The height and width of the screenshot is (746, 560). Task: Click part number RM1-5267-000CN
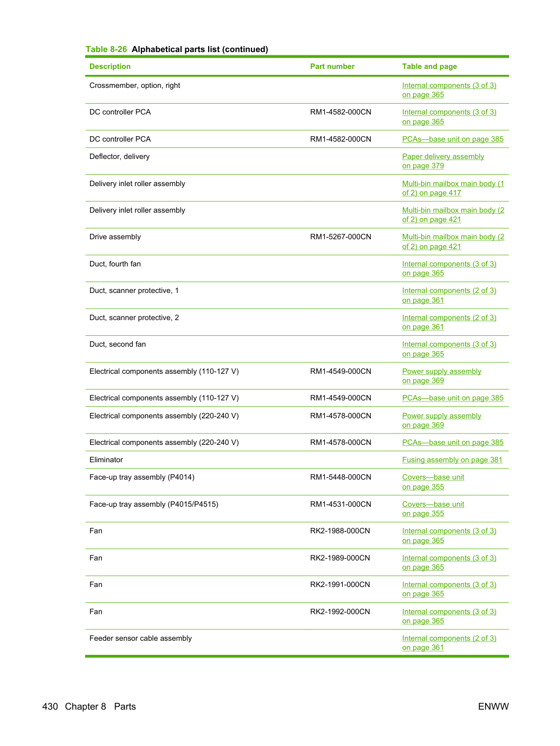pos(340,237)
